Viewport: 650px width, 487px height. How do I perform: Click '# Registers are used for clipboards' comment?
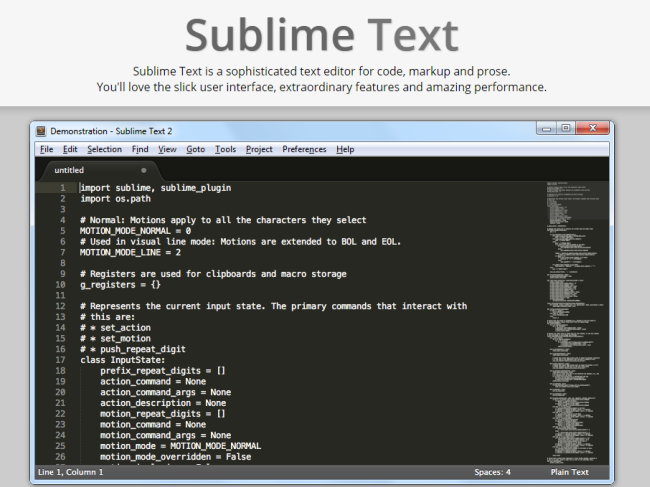(x=213, y=274)
